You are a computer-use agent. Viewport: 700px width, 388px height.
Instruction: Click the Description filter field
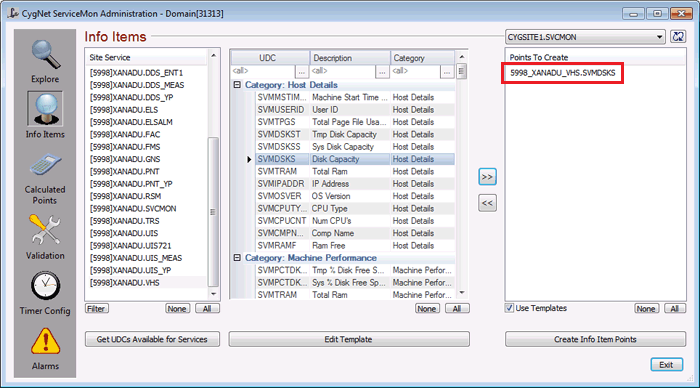coord(343,71)
